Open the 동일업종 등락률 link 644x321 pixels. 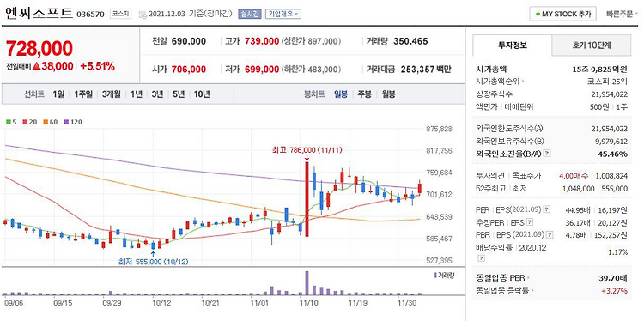[x=502, y=291]
